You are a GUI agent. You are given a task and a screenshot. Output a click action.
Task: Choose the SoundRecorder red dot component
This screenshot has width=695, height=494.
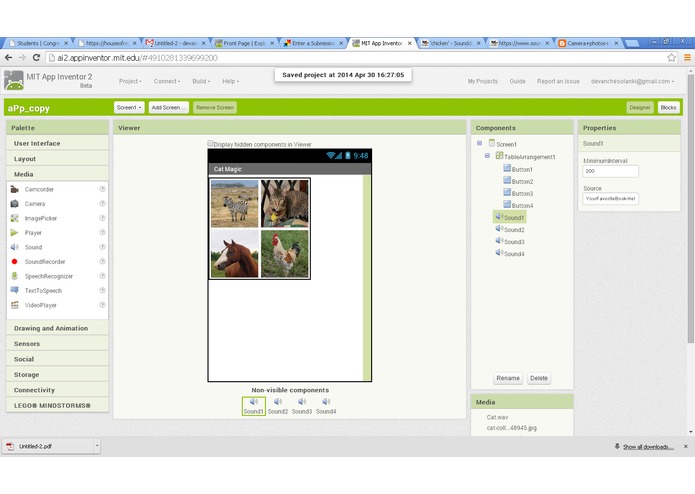point(14,261)
